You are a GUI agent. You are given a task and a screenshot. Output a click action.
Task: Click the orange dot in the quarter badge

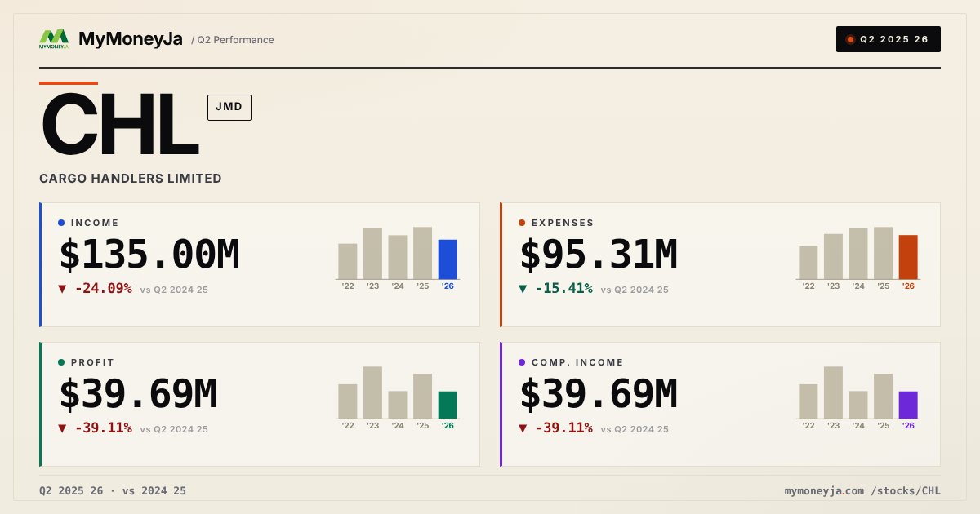tap(850, 39)
